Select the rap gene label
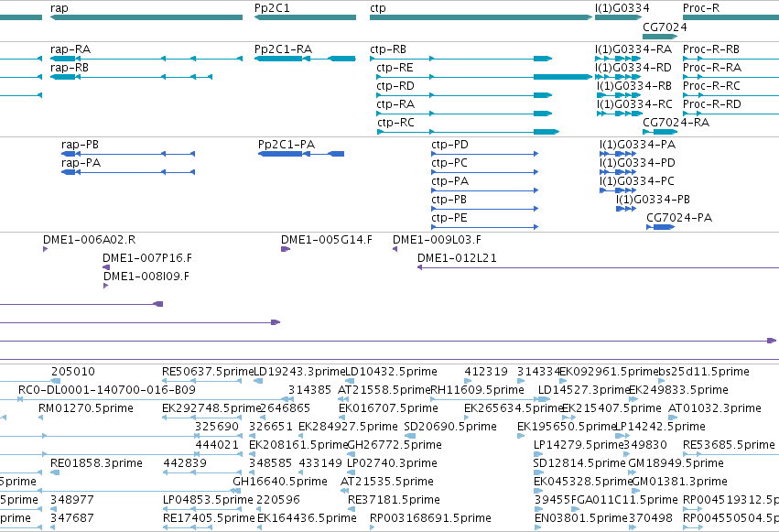 click(x=60, y=8)
